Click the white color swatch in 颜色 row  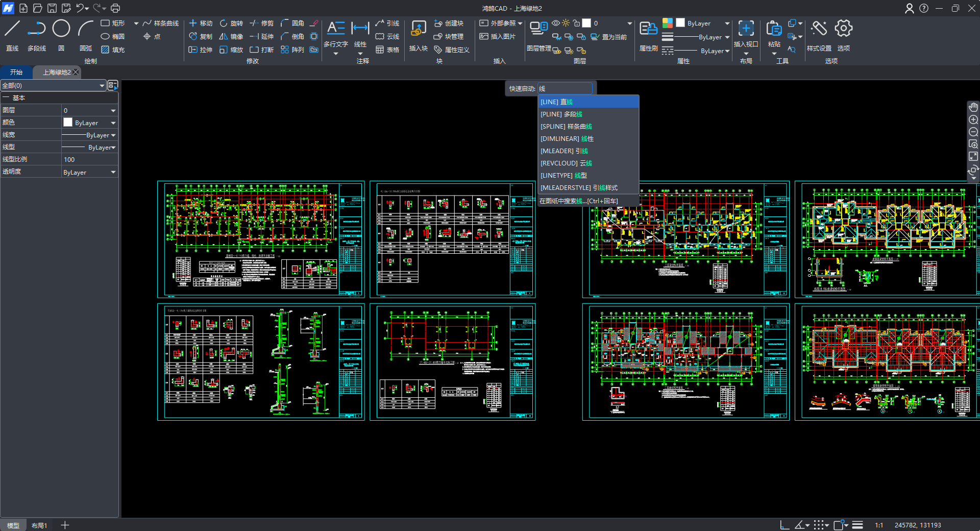point(68,123)
